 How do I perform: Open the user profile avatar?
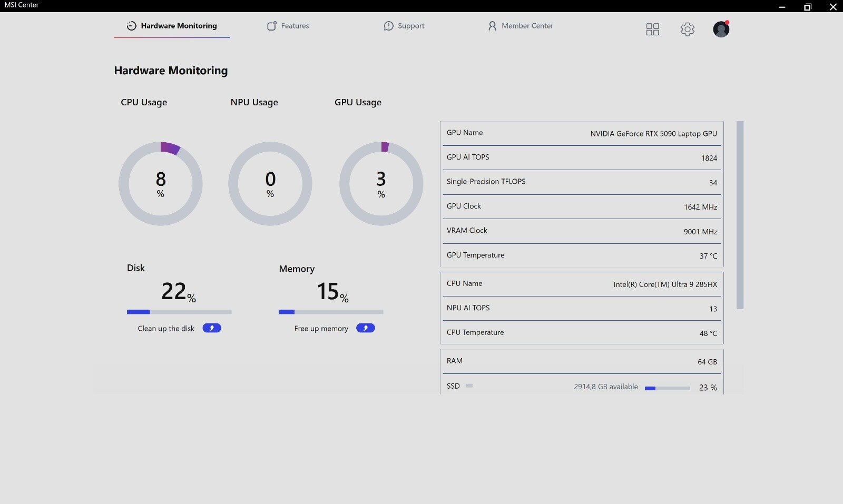point(721,29)
